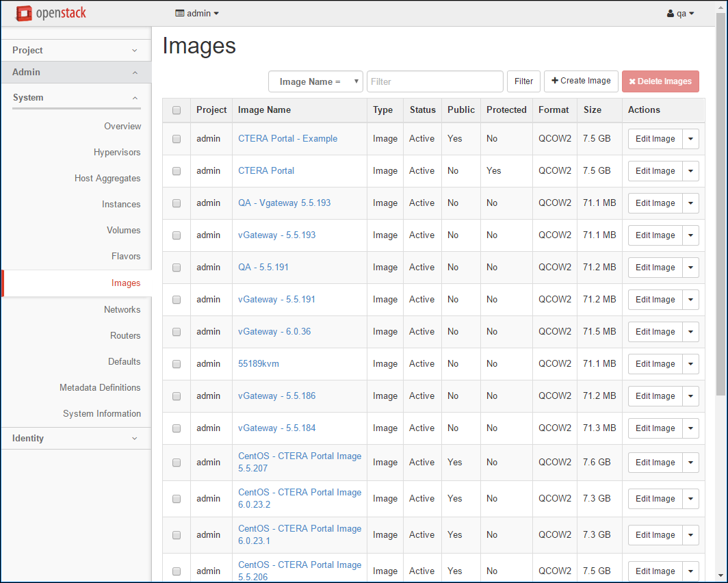Image resolution: width=728 pixels, height=583 pixels.
Task: Open Host Aggregates in sidebar
Action: [107, 178]
